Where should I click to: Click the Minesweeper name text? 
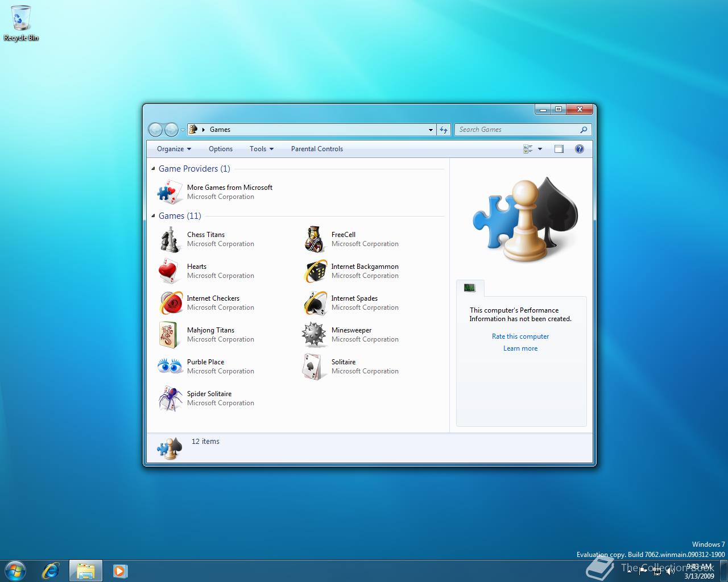[351, 330]
